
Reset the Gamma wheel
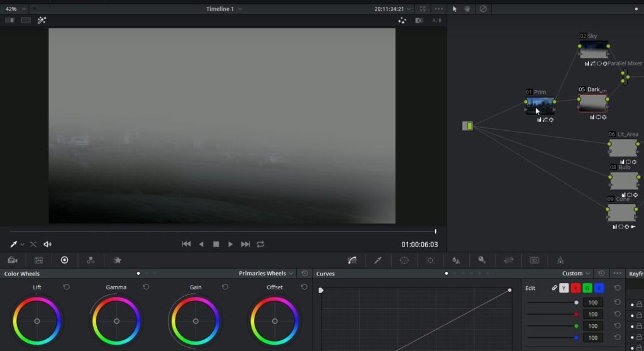[146, 287]
